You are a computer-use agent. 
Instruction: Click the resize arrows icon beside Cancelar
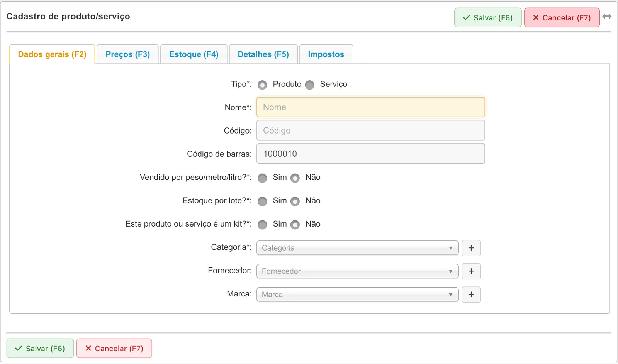pos(607,16)
